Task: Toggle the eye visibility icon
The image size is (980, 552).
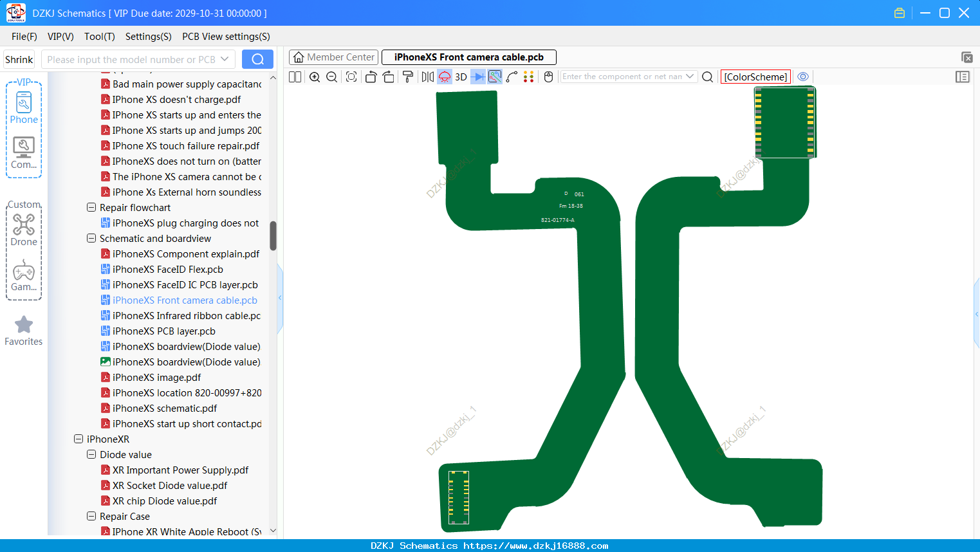Action: pyautogui.click(x=803, y=77)
